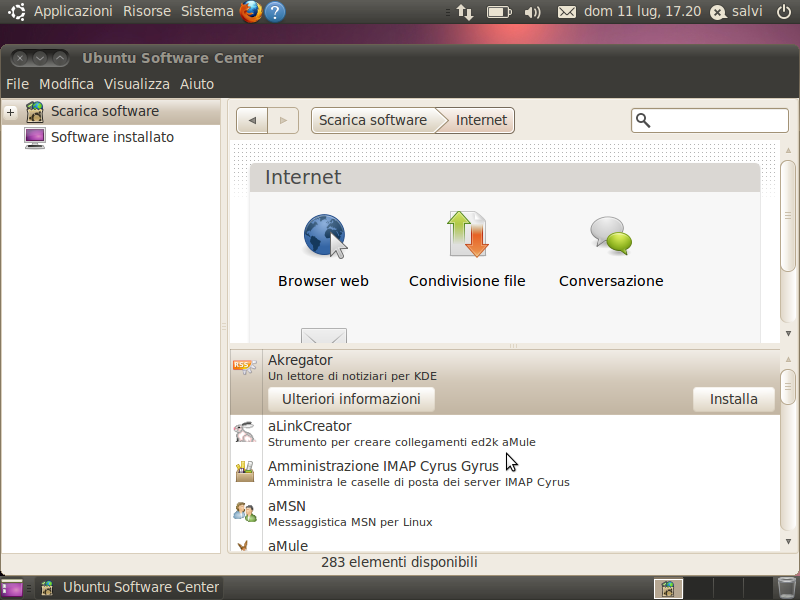This screenshot has height=600, width=800.
Task: Click the network connection indicator icon
Action: tap(465, 12)
